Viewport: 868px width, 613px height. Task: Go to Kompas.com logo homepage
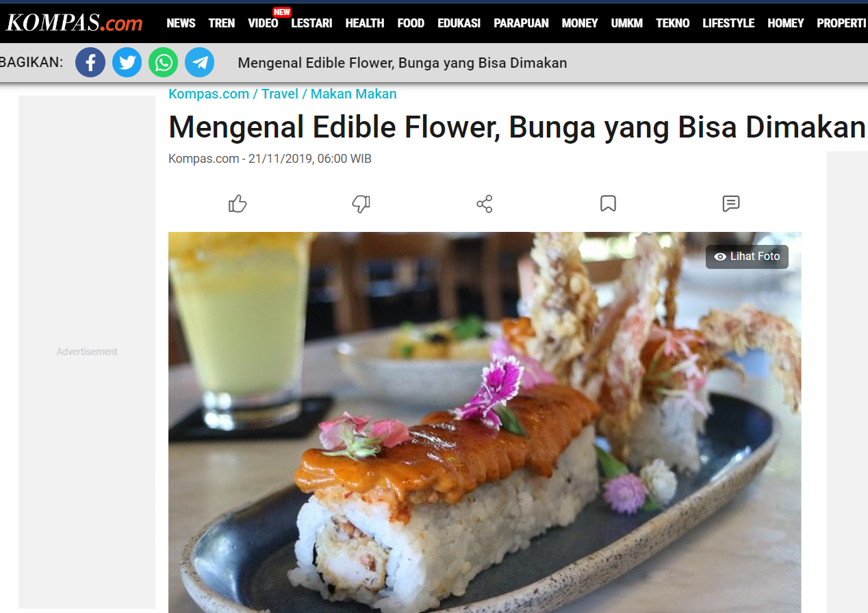tap(74, 23)
